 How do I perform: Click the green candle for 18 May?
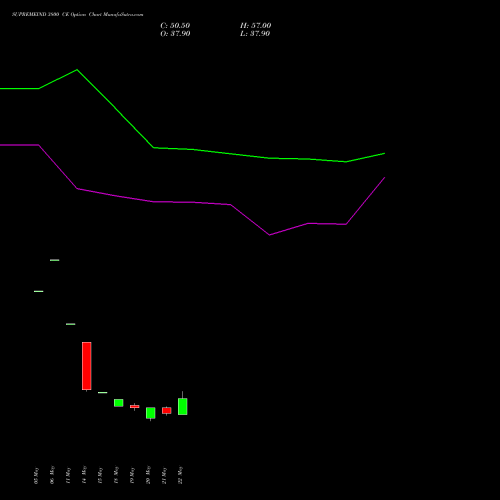click(119, 403)
